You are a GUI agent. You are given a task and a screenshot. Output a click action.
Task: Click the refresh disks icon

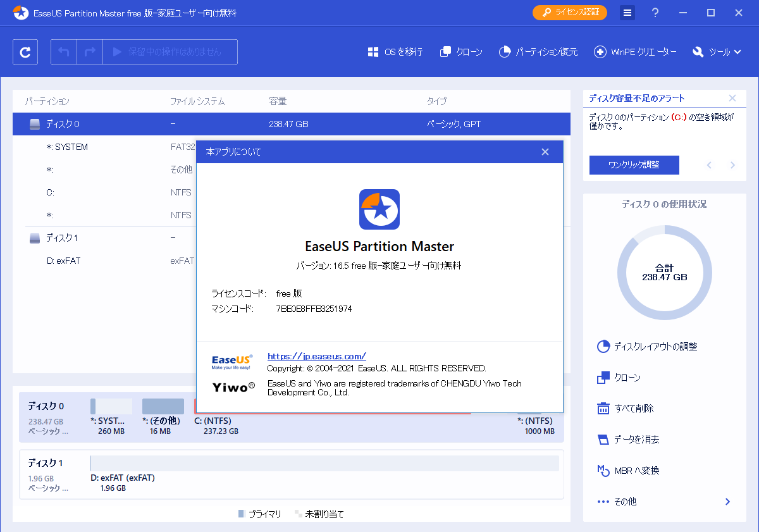point(25,52)
